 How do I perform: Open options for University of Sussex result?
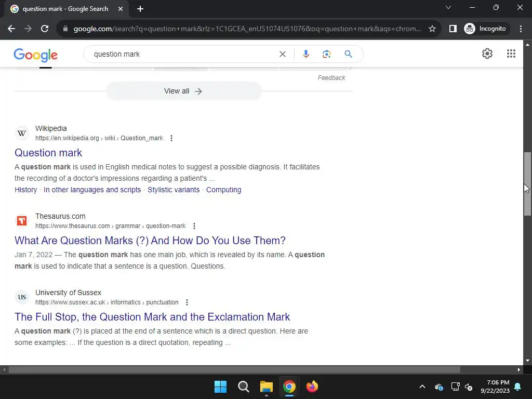[187, 303]
